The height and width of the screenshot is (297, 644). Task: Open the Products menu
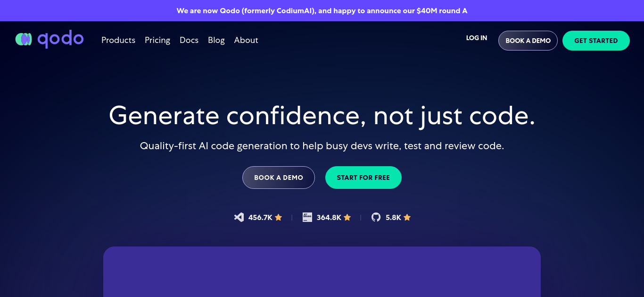(118, 40)
